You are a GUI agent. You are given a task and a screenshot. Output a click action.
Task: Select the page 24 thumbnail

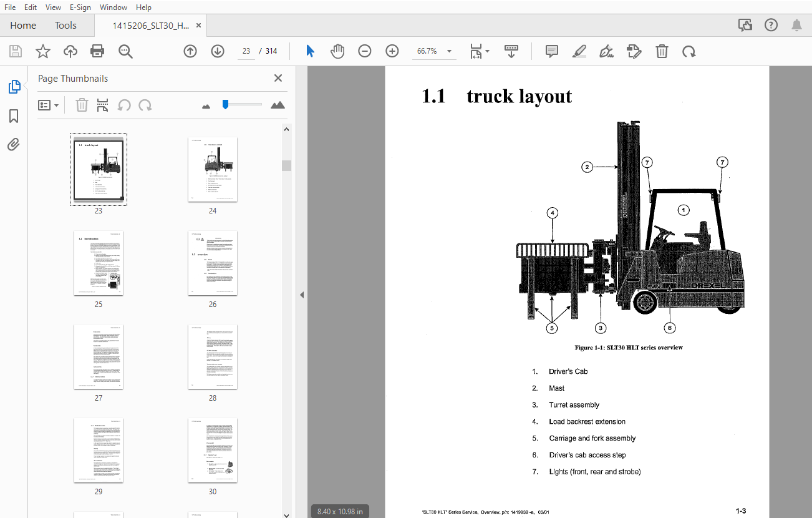point(213,170)
